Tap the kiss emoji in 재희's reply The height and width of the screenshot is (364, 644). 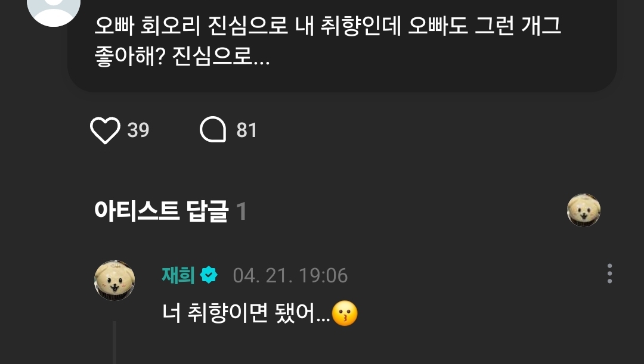pyautogui.click(x=345, y=314)
